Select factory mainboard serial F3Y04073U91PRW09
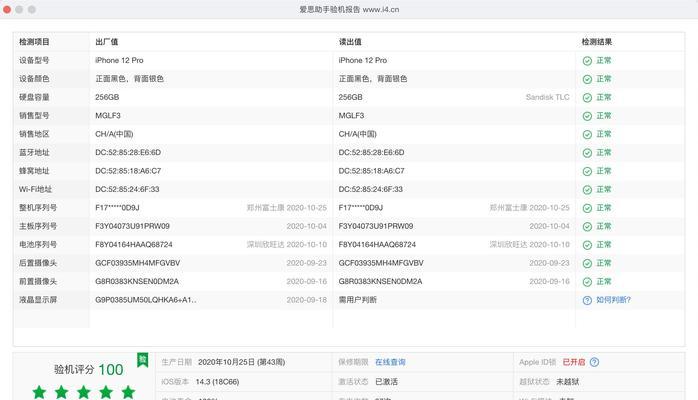The height and width of the screenshot is (400, 698). point(132,226)
